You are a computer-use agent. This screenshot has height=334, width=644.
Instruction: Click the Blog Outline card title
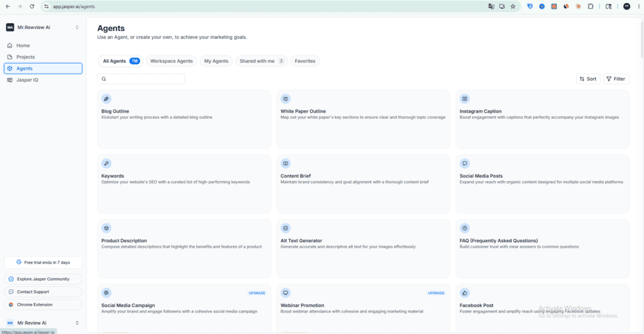click(x=115, y=111)
